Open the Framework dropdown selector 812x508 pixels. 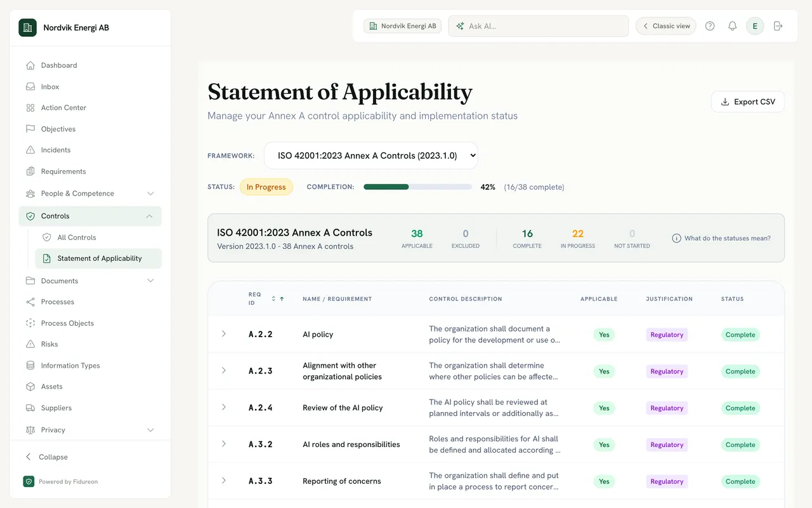tap(370, 156)
